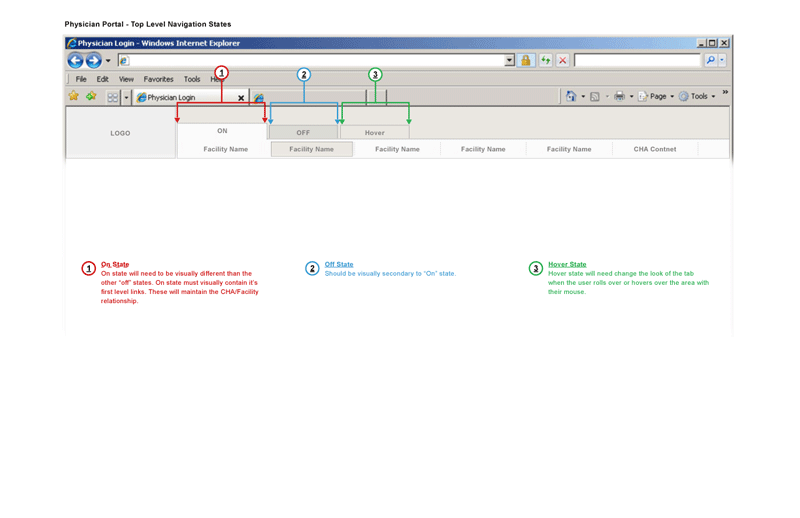Click the Home icon in command bar

[x=571, y=96]
